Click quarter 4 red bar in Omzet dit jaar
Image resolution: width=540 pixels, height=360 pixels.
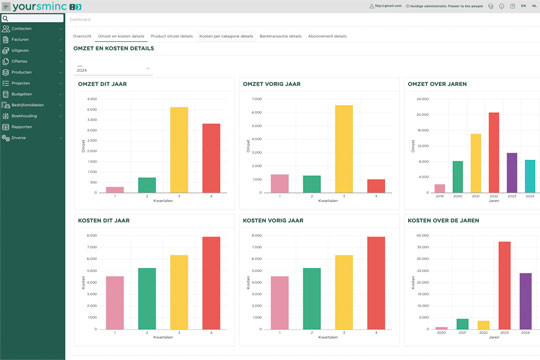click(x=211, y=158)
